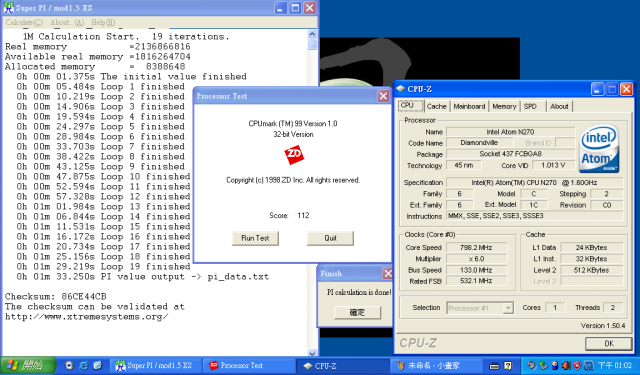This screenshot has width=640, height=375.
Task: Click the Threads value '2'
Action: 612,307
